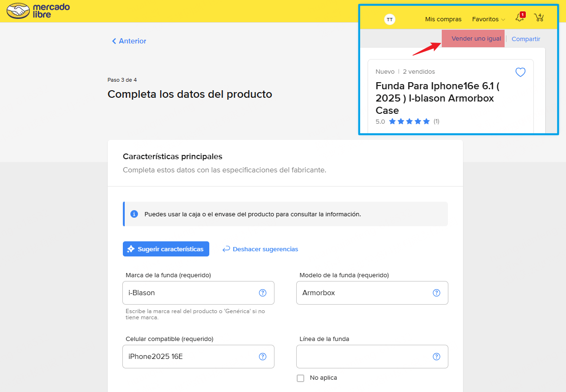Open the notifications bell icon
Image resolution: width=566 pixels, height=392 pixels.
pos(520,17)
